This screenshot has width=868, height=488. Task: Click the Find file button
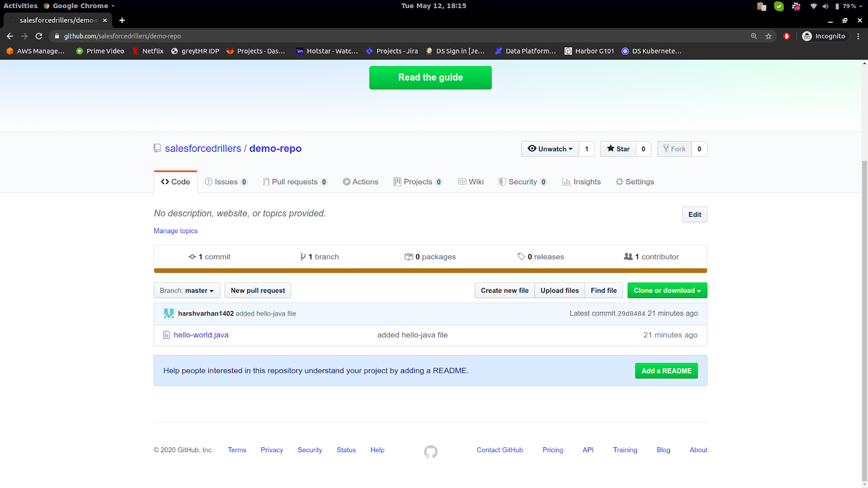click(x=604, y=291)
